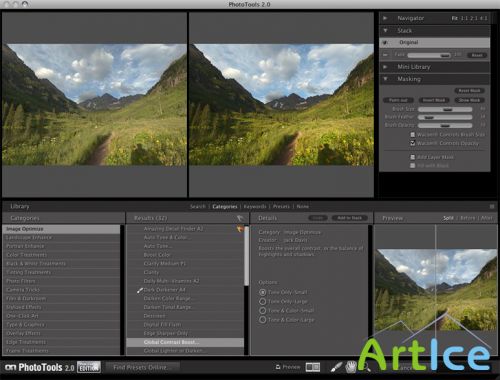
Task: Click the Invert Mask button
Action: coord(434,100)
